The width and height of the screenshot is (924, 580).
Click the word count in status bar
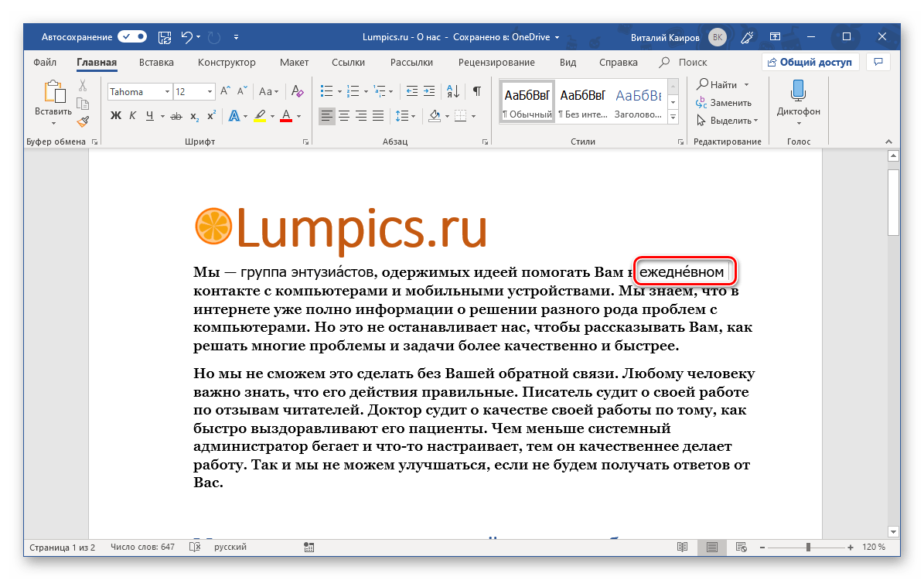pyautogui.click(x=142, y=548)
